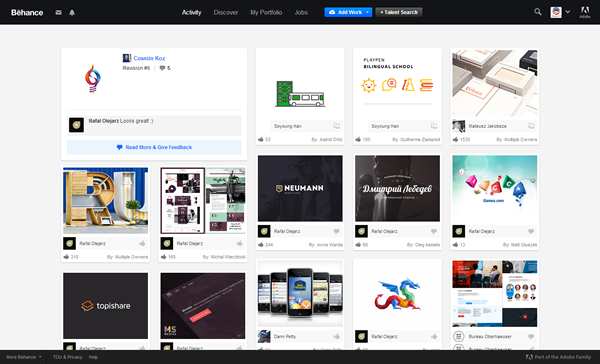600x364 pixels.
Task: Click comment icon on Bureau Oberhaeuser card
Action: (531, 336)
